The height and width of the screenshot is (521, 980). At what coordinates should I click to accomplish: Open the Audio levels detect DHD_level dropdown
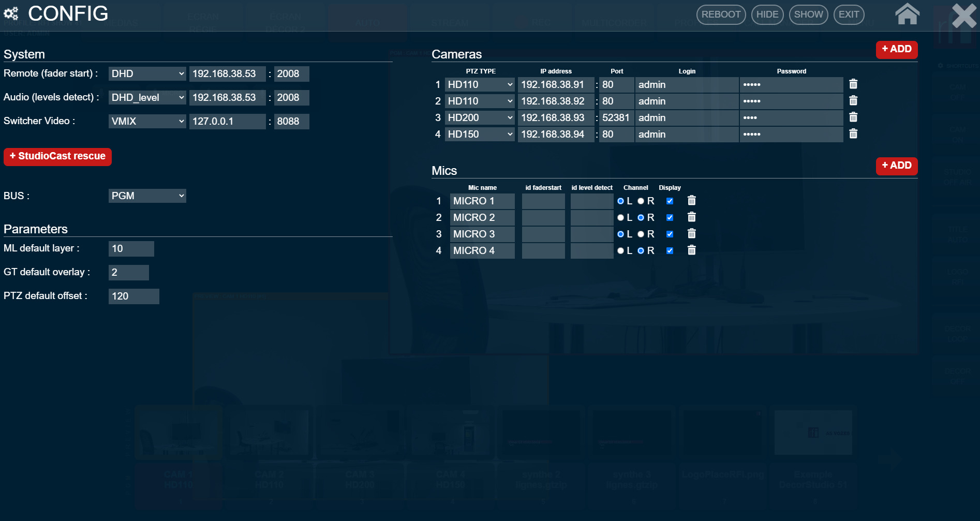[147, 97]
